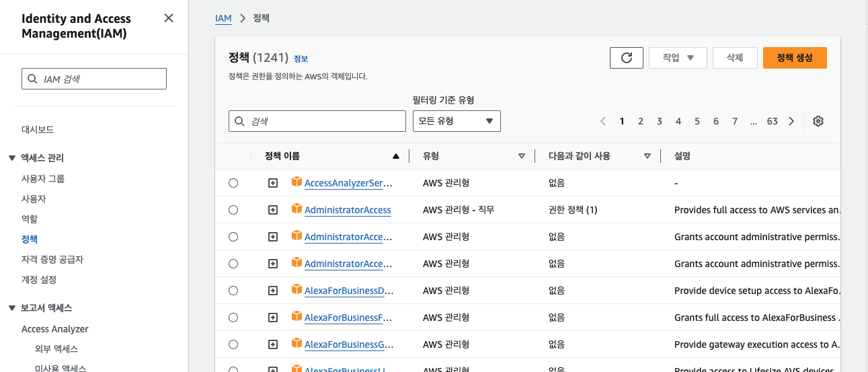The image size is (868, 372).
Task: Open the AccessAnalyzerSer… policy link
Action: (x=348, y=183)
